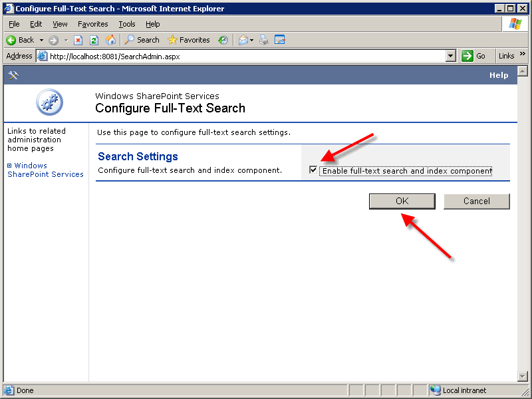
Task: Maximize the Internet Explorer window
Action: (x=510, y=9)
